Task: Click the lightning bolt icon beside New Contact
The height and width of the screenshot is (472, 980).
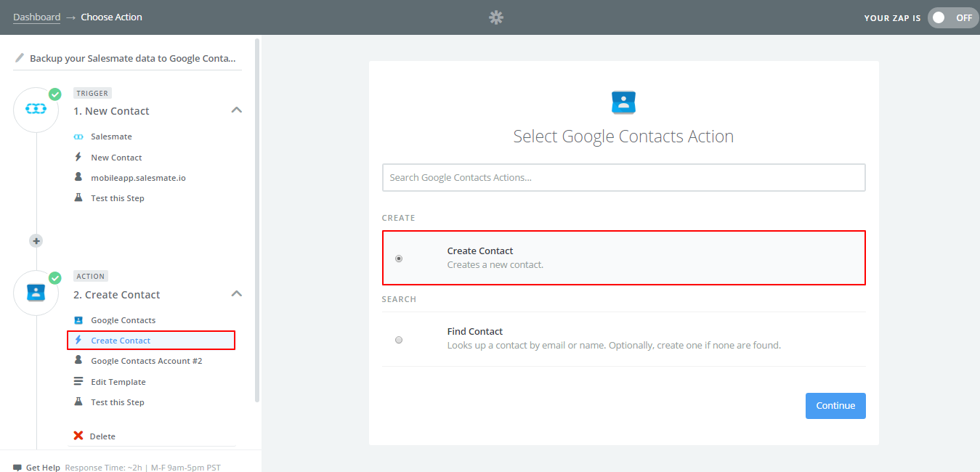Action: pyautogui.click(x=78, y=157)
